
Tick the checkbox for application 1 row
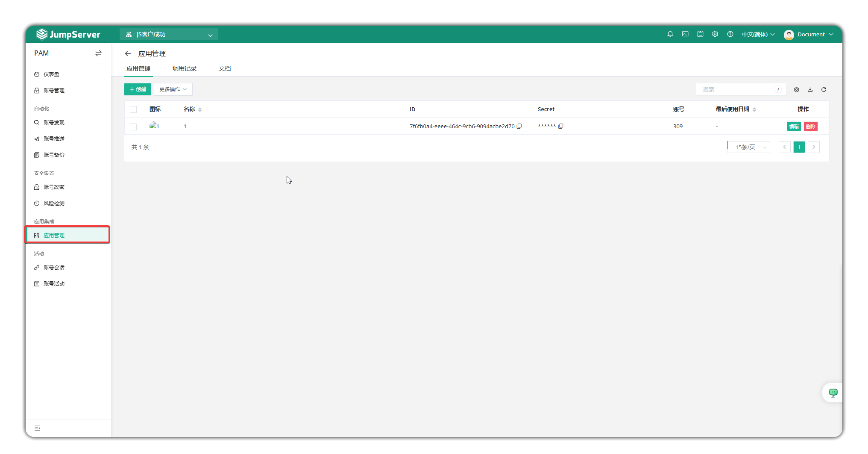133,127
